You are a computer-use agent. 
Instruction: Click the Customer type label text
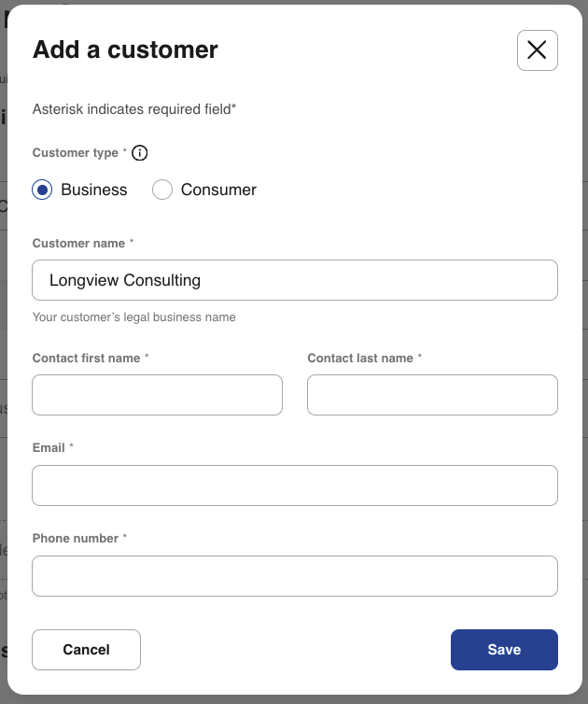(75, 152)
